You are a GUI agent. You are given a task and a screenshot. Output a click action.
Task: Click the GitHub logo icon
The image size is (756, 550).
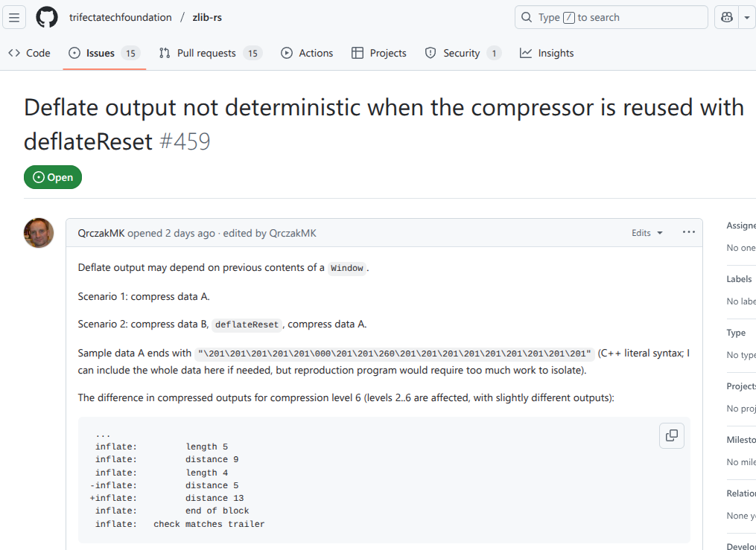click(47, 17)
